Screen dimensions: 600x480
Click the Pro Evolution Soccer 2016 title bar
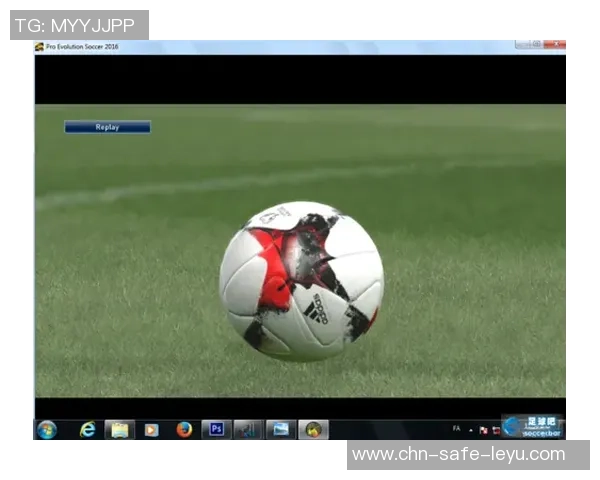coord(300,47)
